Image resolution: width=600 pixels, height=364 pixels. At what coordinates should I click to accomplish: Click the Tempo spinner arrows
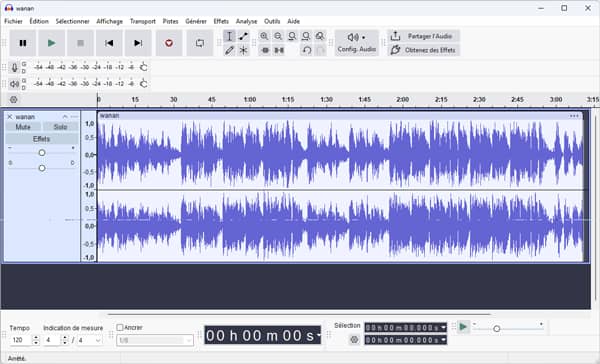36,340
